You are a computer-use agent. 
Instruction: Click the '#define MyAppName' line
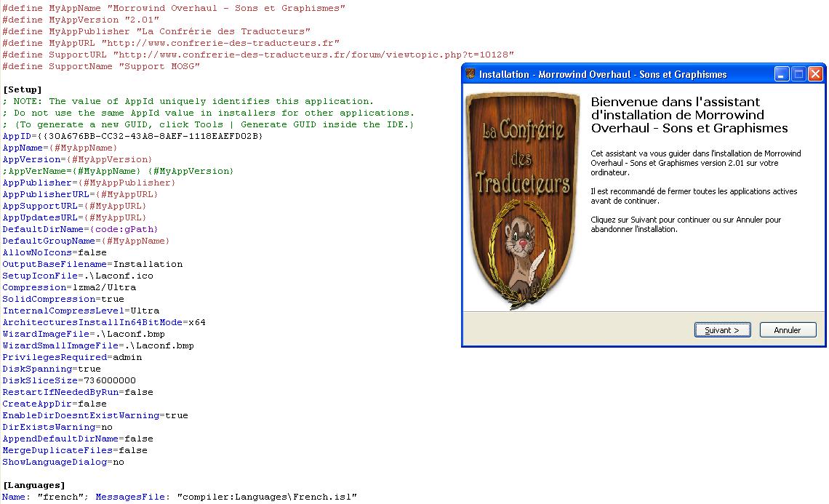[x=174, y=8]
